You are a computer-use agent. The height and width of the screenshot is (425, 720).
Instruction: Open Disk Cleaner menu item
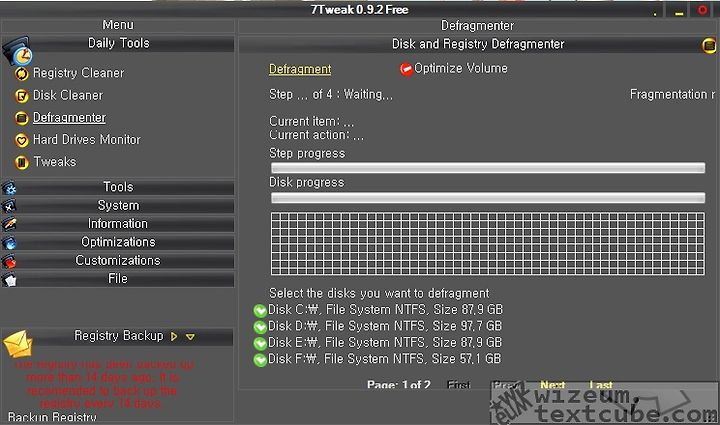(x=68, y=95)
